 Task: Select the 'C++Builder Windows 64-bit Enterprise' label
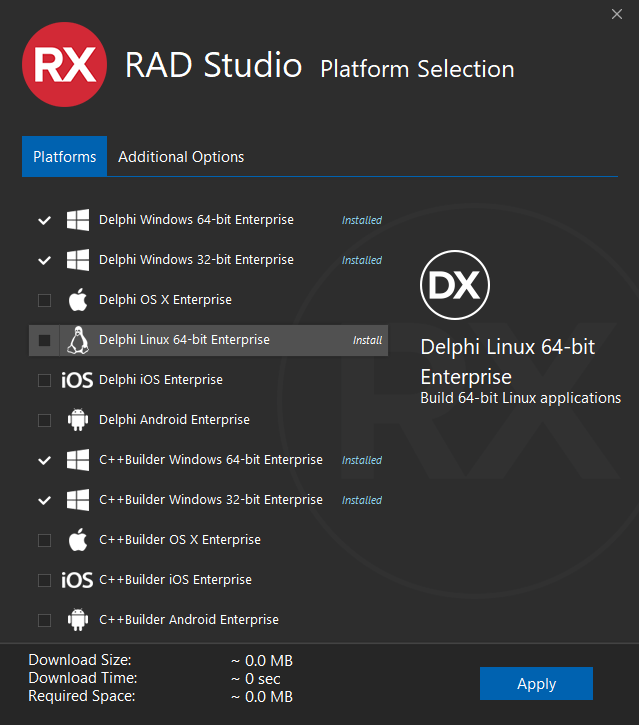click(211, 460)
